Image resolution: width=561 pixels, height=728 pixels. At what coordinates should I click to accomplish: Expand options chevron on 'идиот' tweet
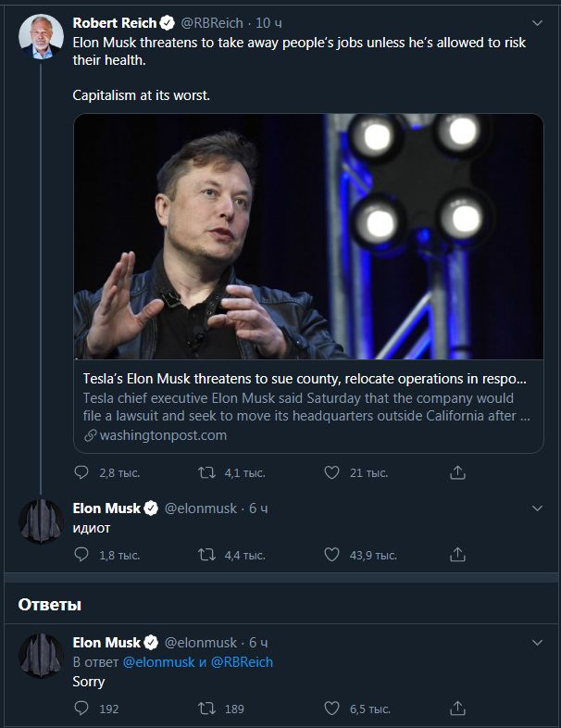(x=538, y=508)
